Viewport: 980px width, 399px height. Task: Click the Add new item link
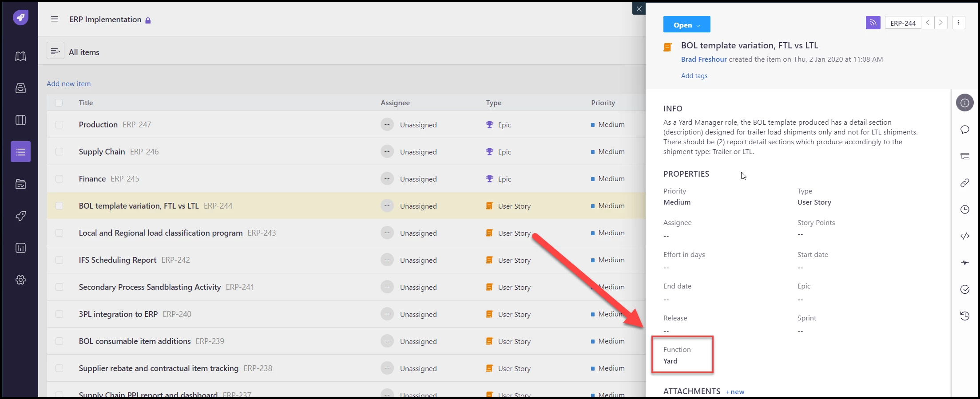[x=68, y=83]
